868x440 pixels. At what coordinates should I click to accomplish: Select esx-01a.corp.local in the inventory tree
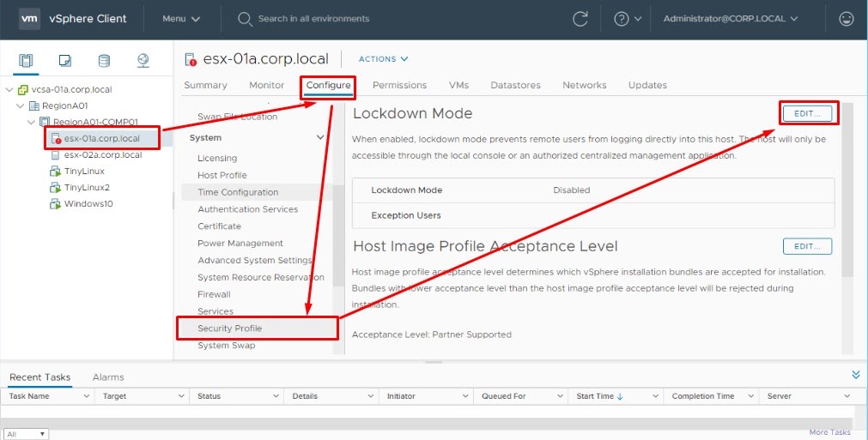(x=102, y=139)
